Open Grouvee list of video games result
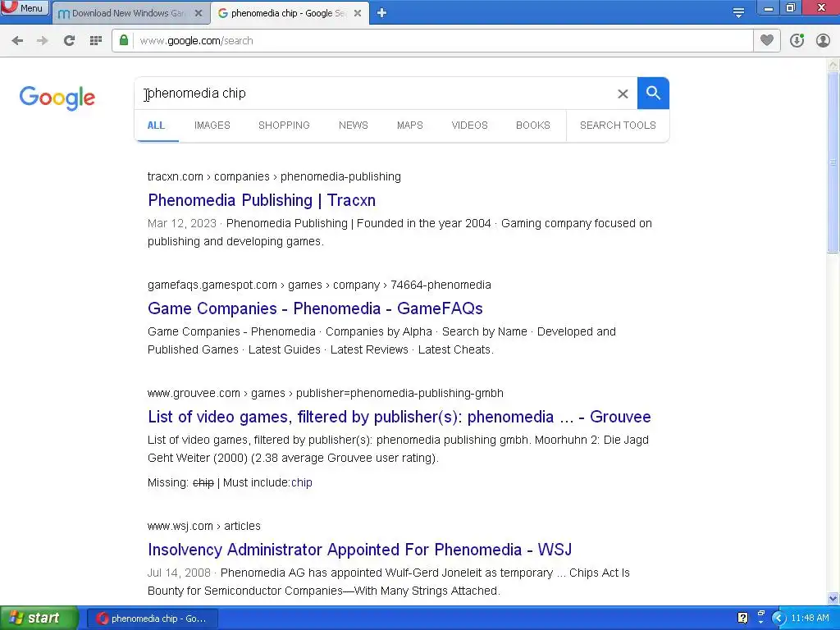Screen dimensions: 840x630 pos(399,417)
